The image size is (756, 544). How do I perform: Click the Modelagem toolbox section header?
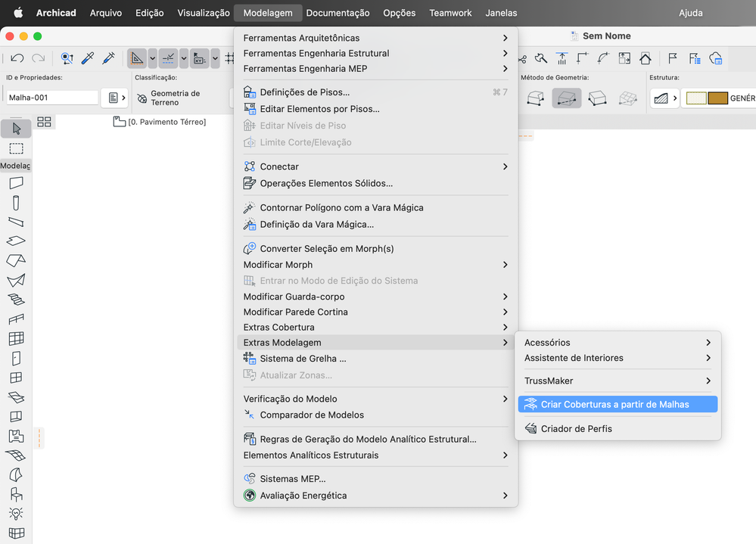point(15,166)
